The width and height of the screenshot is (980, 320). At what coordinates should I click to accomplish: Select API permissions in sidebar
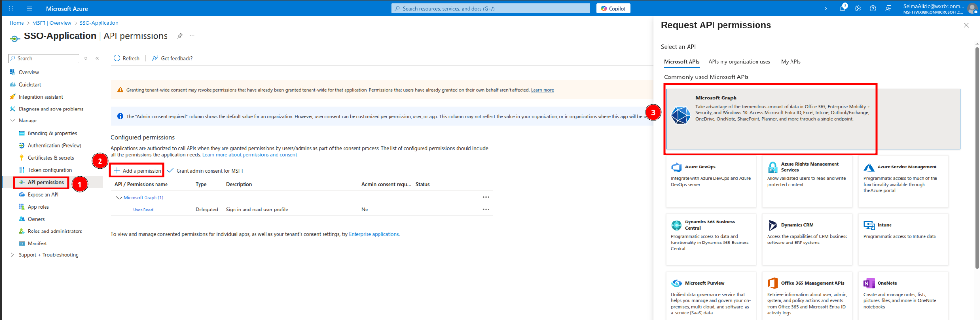pos(45,182)
